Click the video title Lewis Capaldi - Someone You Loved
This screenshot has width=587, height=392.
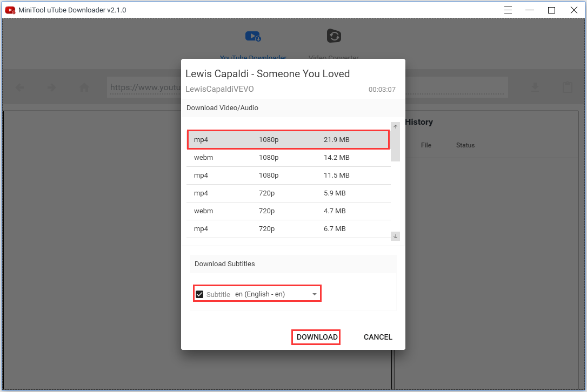tap(268, 73)
